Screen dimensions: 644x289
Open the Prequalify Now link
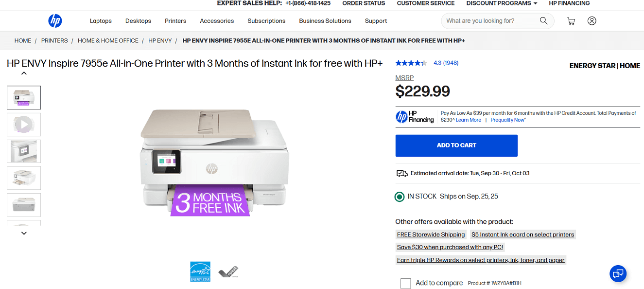point(507,120)
